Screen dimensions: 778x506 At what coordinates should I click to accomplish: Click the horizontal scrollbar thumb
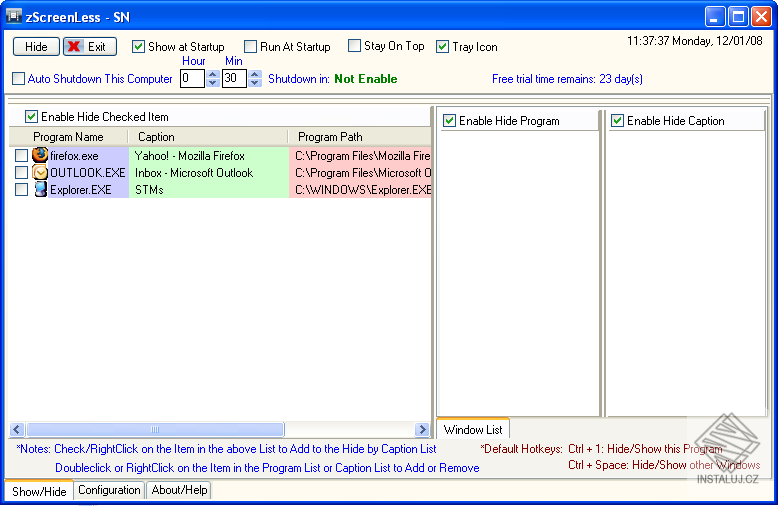click(x=155, y=429)
